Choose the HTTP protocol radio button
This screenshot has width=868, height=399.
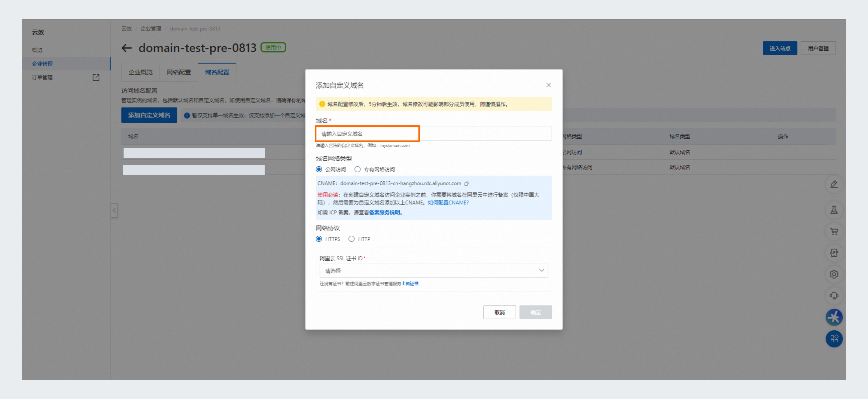point(351,239)
